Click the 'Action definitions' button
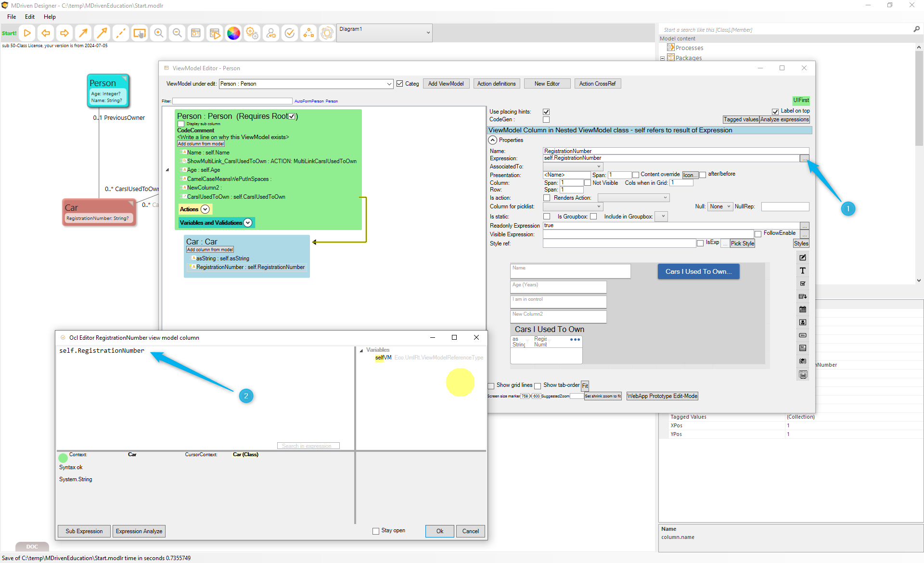924x563 pixels. click(x=496, y=84)
